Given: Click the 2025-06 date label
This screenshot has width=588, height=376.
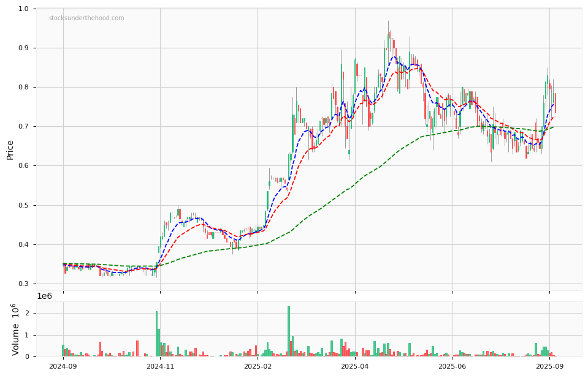Looking at the screenshot, I should point(452,366).
